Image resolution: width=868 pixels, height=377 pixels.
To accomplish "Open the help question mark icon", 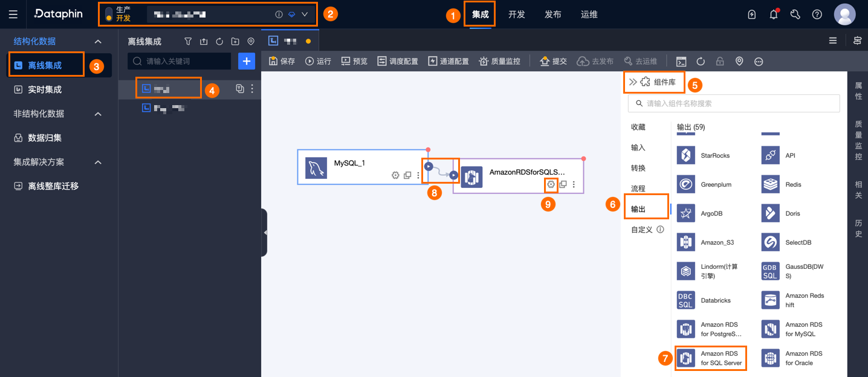I will (x=817, y=14).
